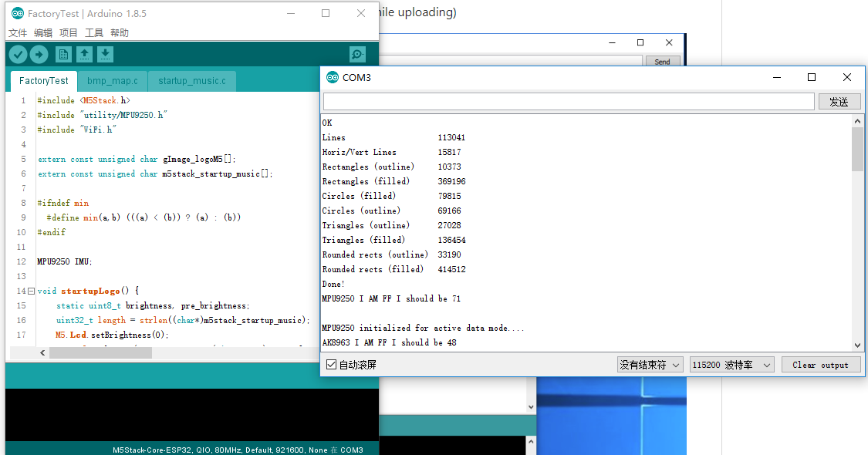The width and height of the screenshot is (868, 455).
Task: Click the 'Lines 113041' output line
Action: pyautogui.click(x=393, y=137)
